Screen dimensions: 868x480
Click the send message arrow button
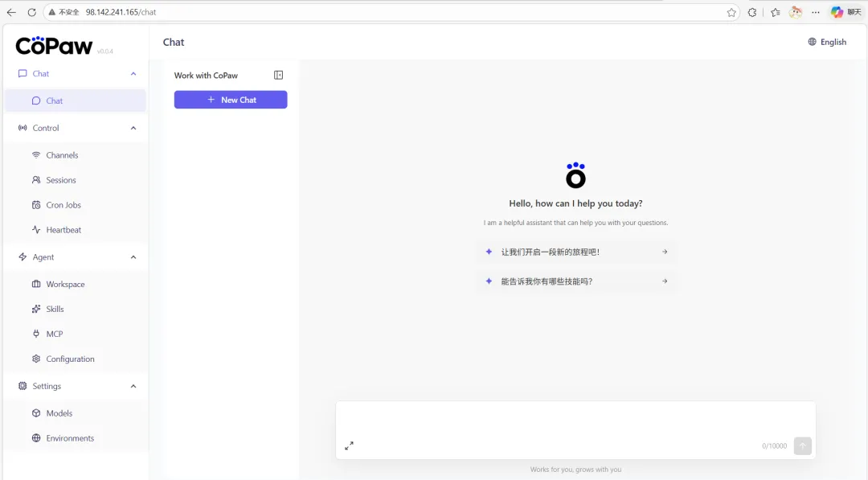tap(803, 445)
